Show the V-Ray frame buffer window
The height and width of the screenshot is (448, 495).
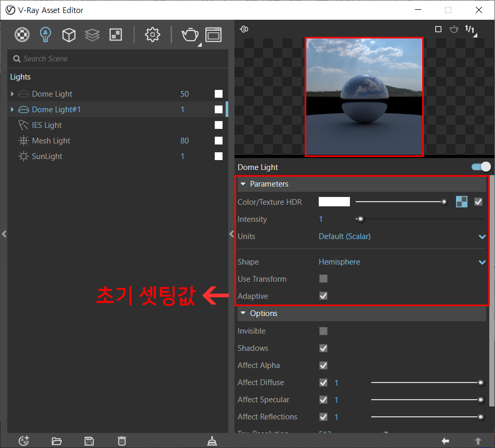(x=213, y=35)
